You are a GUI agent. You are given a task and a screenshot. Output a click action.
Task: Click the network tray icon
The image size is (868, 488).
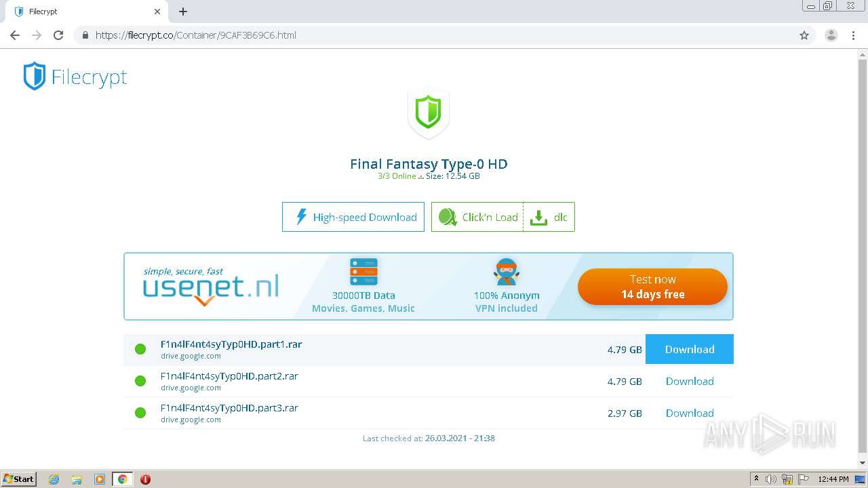pos(787,479)
